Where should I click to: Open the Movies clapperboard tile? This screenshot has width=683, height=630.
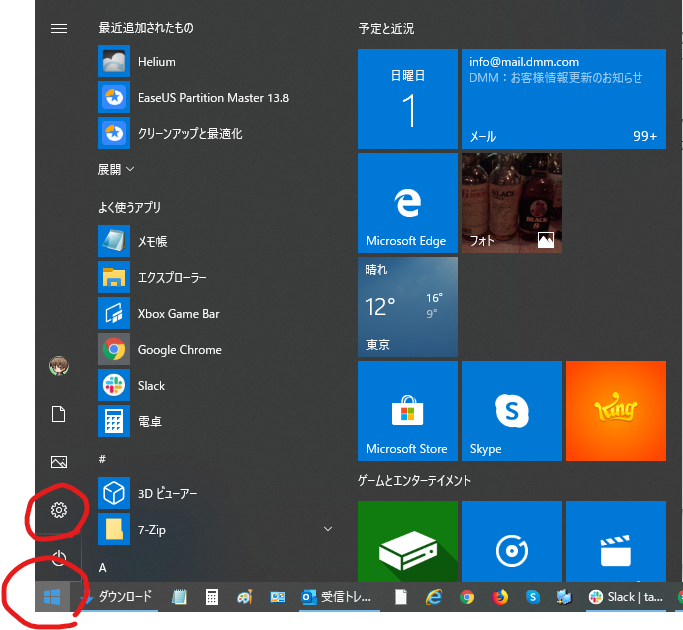tap(616, 542)
